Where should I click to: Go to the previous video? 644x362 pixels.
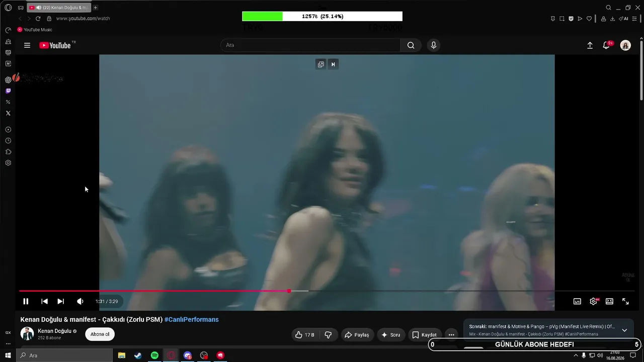(x=44, y=301)
